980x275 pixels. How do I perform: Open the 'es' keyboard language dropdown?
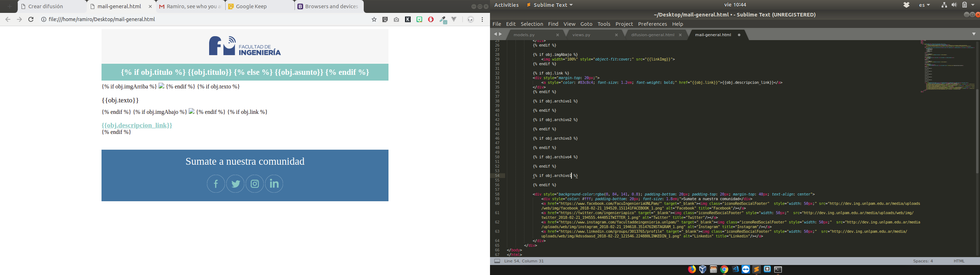tap(924, 5)
